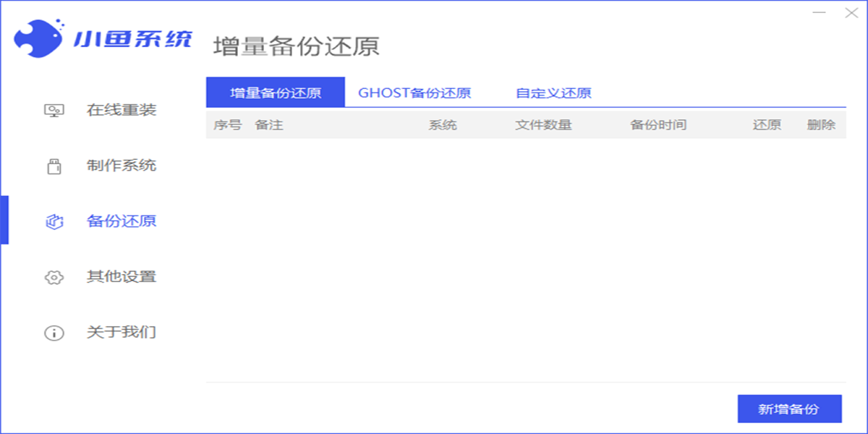Open the 自定义还原 tab
The width and height of the screenshot is (868, 434).
(x=554, y=93)
